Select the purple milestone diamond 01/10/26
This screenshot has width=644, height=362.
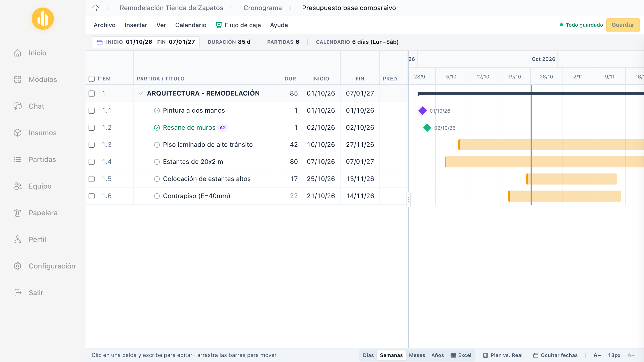pos(423,111)
